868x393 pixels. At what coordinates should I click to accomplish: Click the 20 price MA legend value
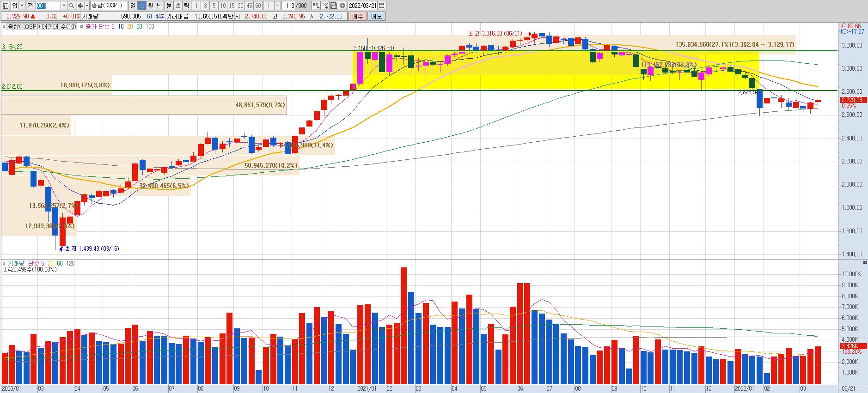point(130,27)
